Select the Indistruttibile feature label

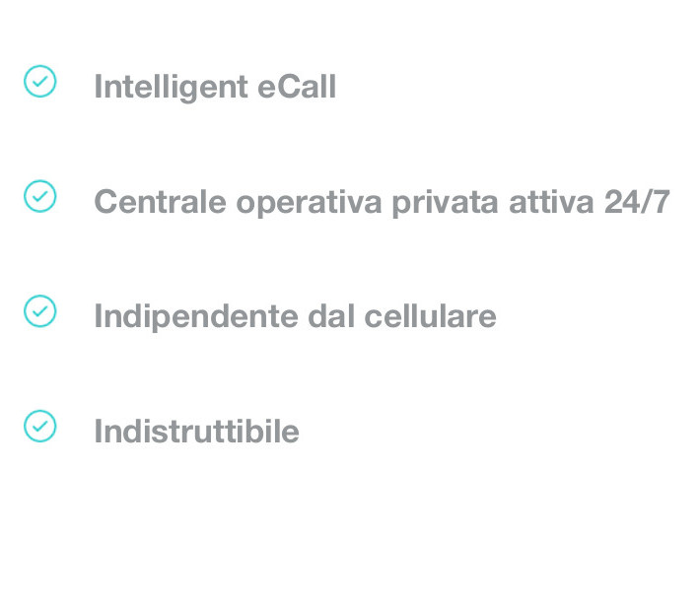196,432
